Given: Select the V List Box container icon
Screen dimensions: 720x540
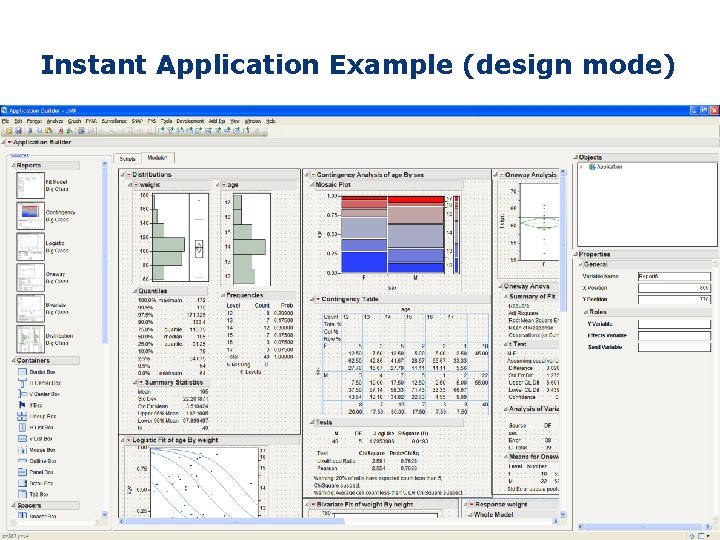Looking at the screenshot, I should (x=22, y=439).
